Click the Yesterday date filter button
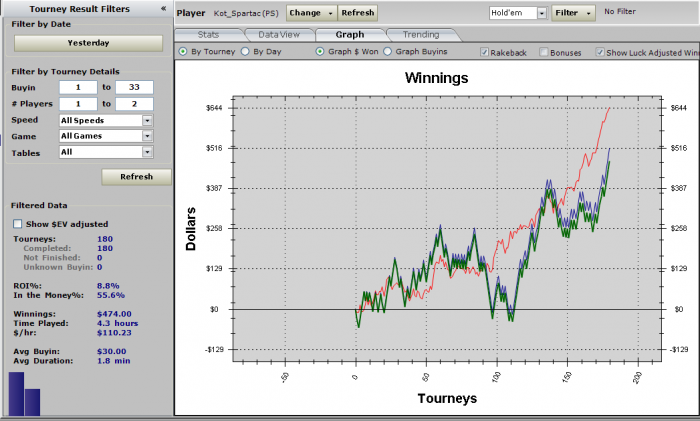Screen dimensions: 700x421 click(x=88, y=43)
